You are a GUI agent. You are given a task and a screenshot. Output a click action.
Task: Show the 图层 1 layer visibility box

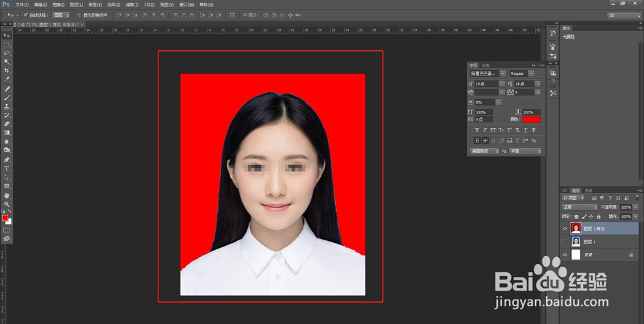click(565, 242)
